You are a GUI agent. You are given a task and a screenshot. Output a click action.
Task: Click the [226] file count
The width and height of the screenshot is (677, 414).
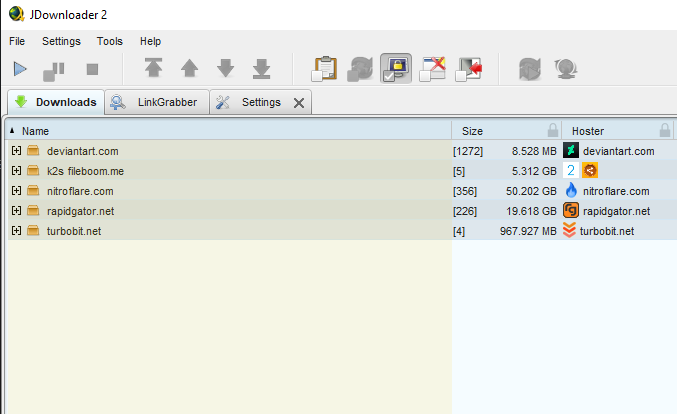[x=465, y=211]
